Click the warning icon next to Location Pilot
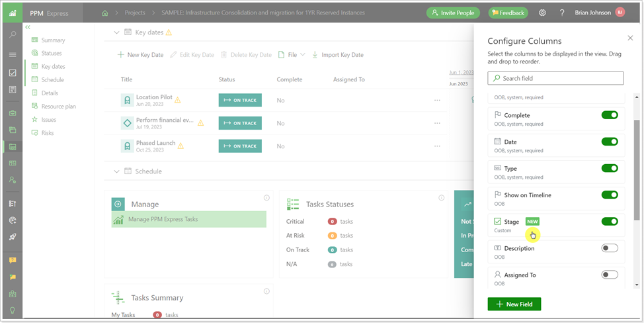644x323 pixels. pos(177,100)
